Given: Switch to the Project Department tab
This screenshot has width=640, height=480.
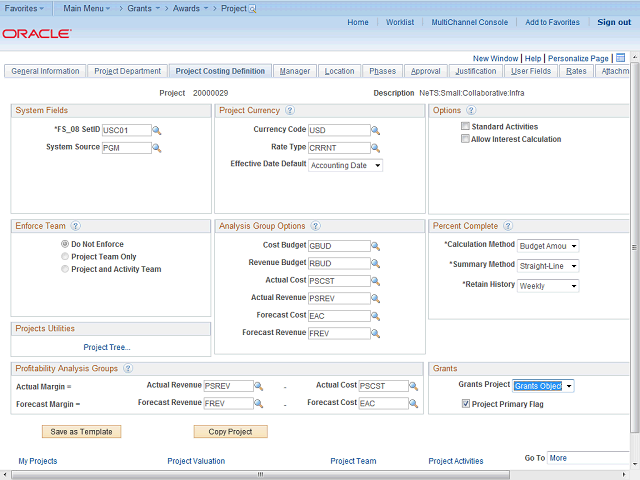Looking at the screenshot, I should coord(127,71).
